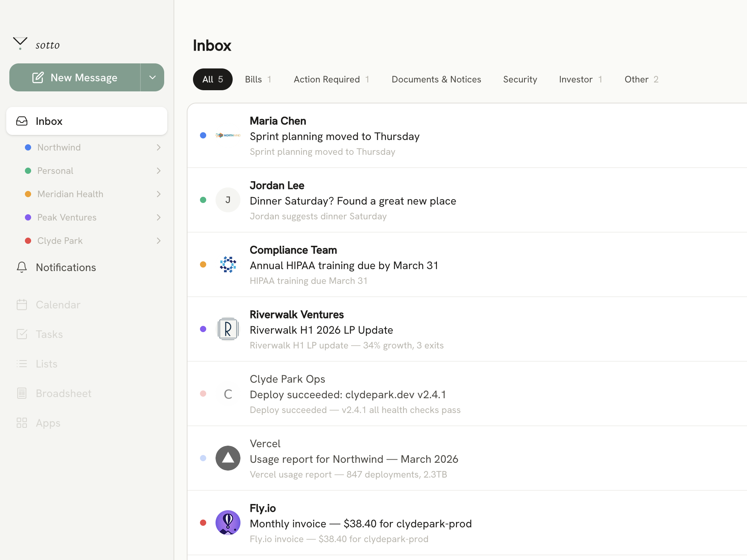Viewport: 747px width, 560px height.
Task: Click the Clyde Park red color dot
Action: [x=28, y=241]
